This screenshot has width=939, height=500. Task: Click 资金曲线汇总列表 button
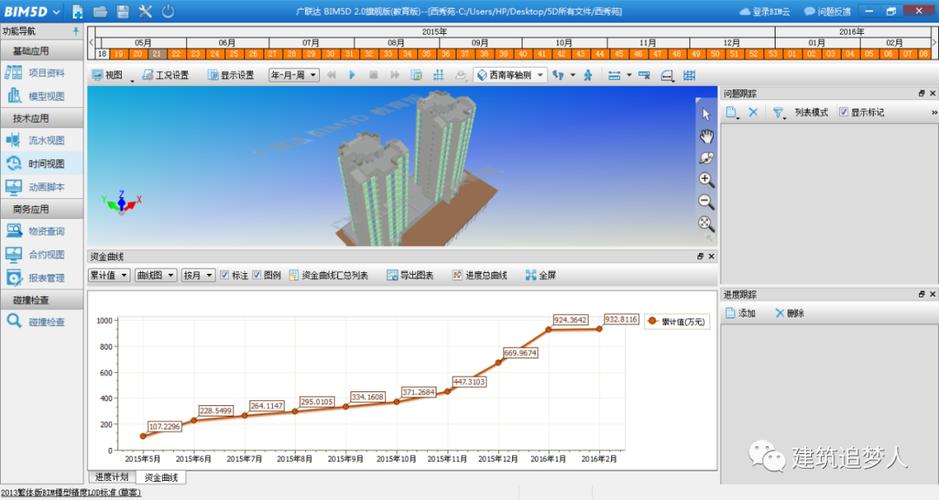pos(329,275)
